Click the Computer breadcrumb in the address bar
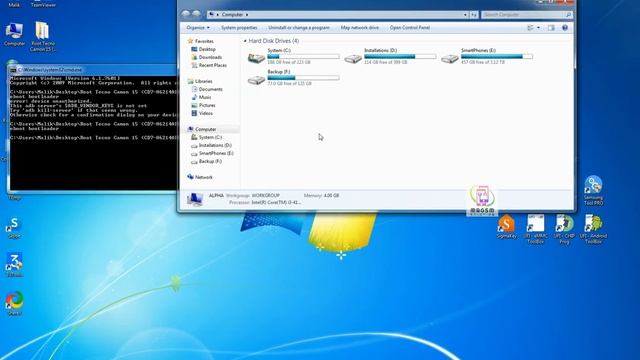 tap(232, 15)
